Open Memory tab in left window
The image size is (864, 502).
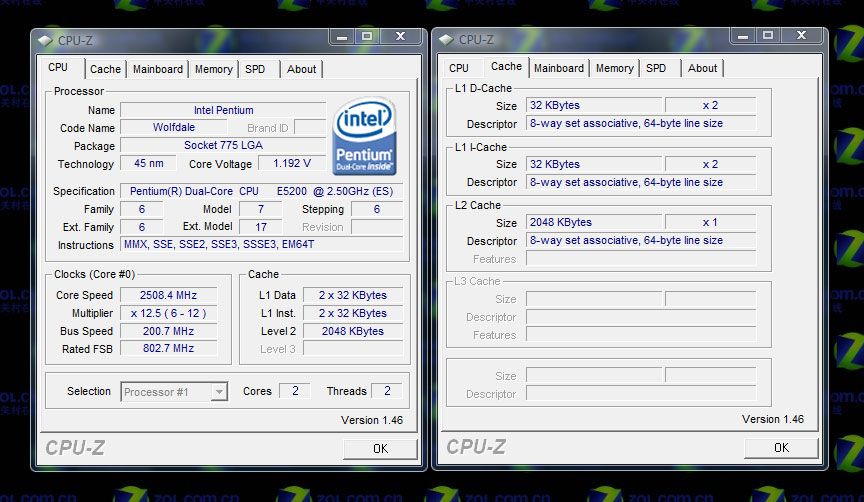click(213, 69)
